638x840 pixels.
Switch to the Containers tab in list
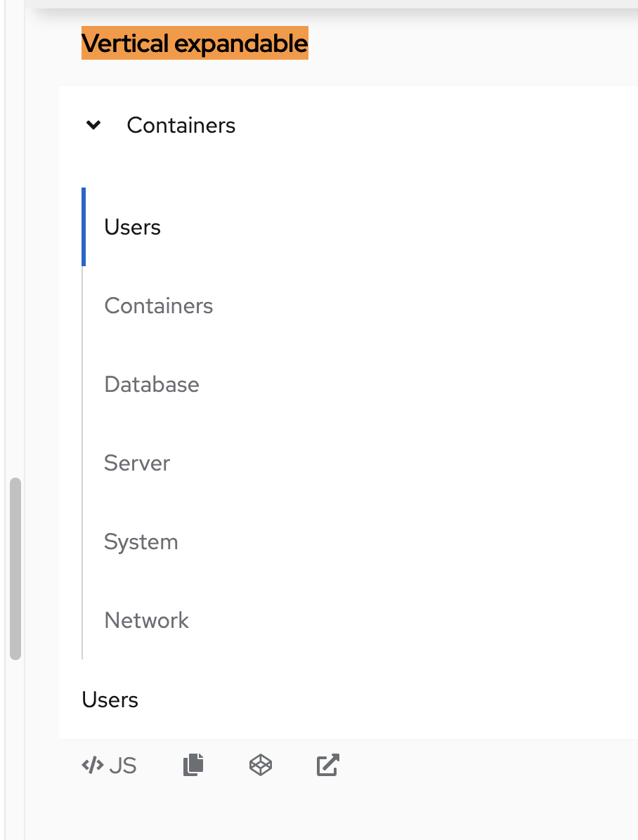click(x=158, y=306)
